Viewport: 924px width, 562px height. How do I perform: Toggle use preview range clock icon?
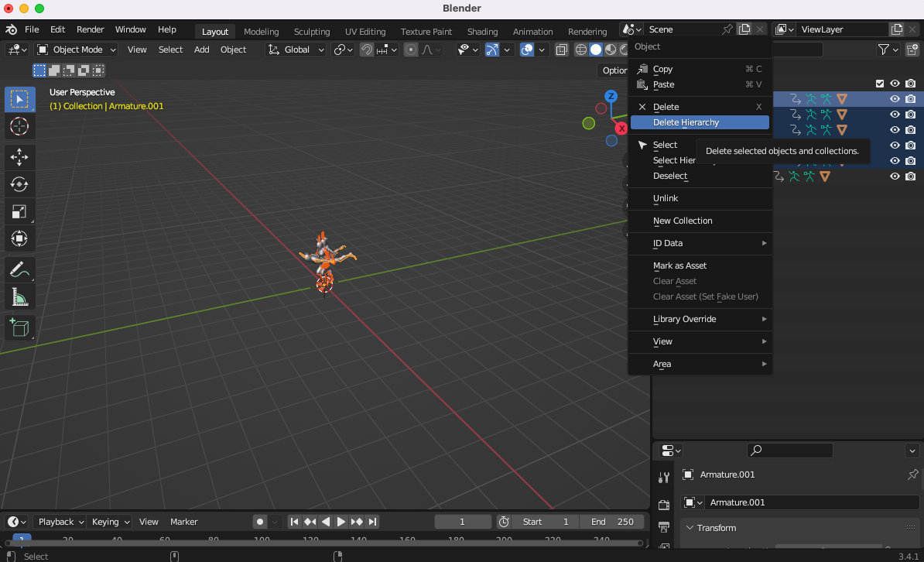point(504,522)
